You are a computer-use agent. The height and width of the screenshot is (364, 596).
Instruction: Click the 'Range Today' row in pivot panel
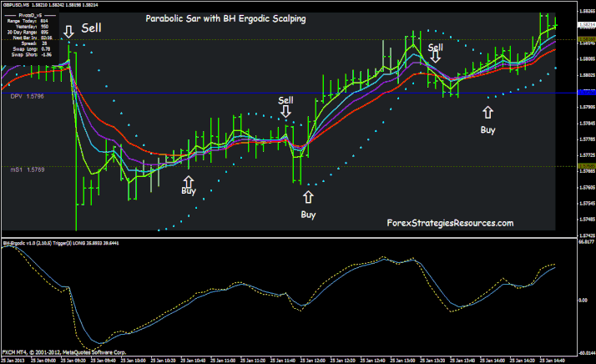[28, 22]
